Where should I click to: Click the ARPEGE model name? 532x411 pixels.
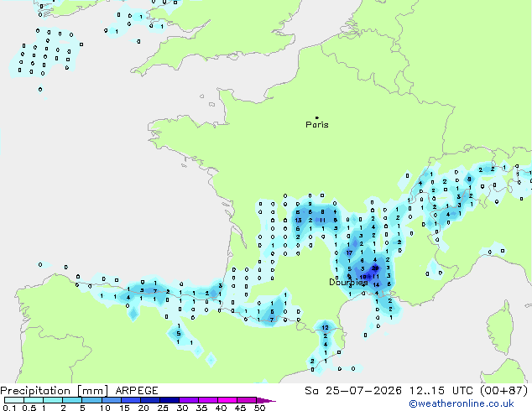tap(137, 391)
